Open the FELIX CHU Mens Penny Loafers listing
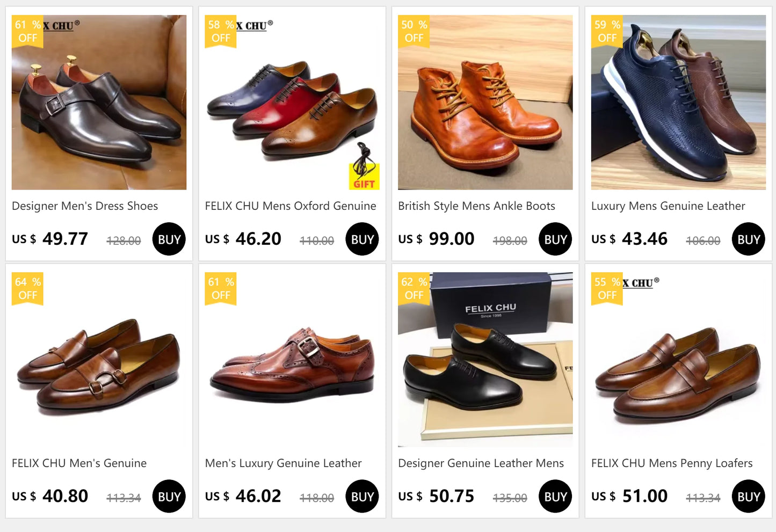Image resolution: width=776 pixels, height=532 pixels. pyautogui.click(x=671, y=463)
